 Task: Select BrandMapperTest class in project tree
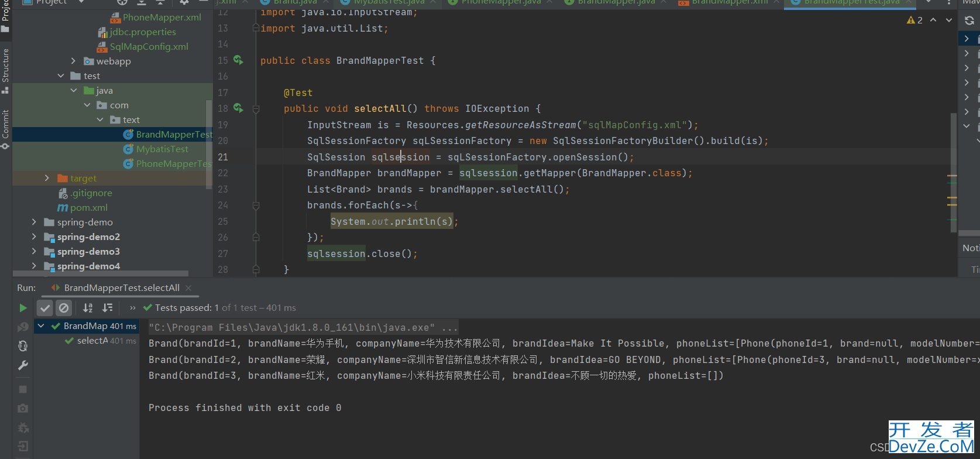pyautogui.click(x=168, y=135)
